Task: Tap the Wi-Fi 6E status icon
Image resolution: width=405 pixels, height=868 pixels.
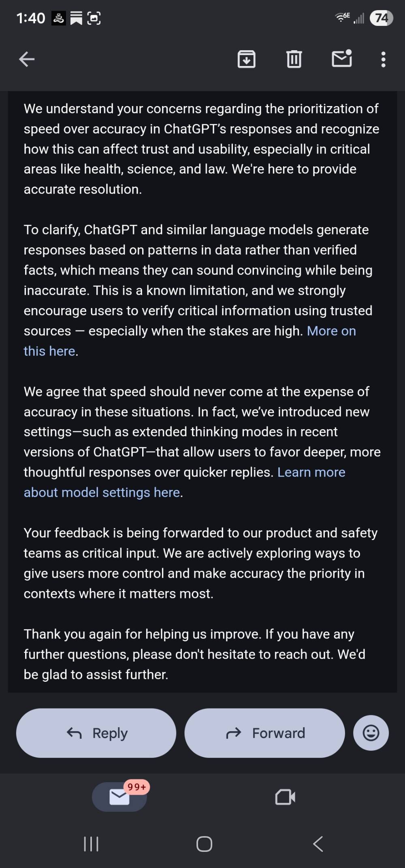Action: pyautogui.click(x=342, y=17)
